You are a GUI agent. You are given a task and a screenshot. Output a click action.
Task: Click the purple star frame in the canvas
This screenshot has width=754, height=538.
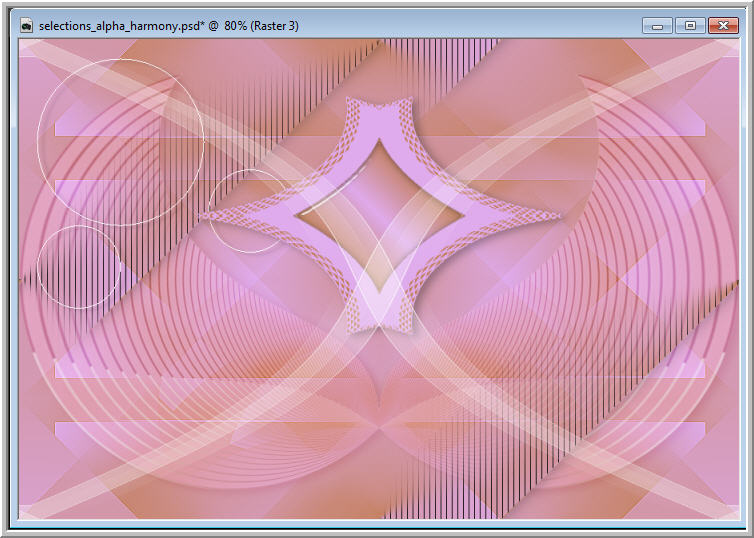379,215
